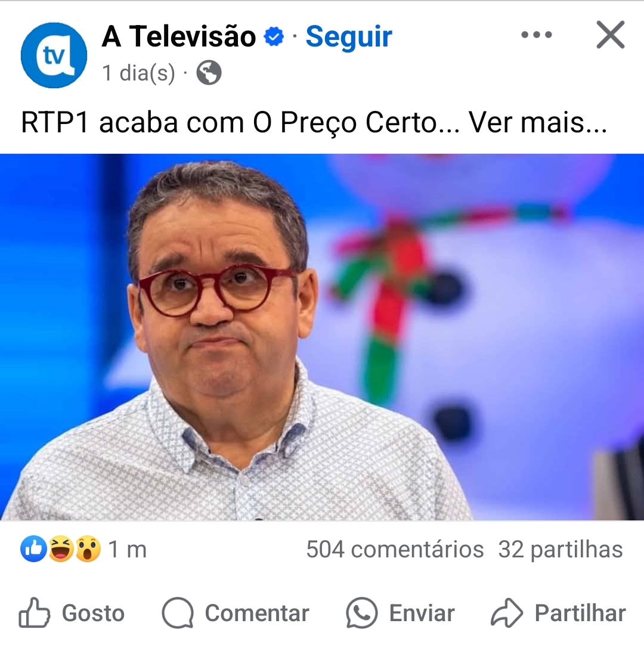Click the globe public visibility icon
The width and height of the screenshot is (644, 645).
click(209, 73)
